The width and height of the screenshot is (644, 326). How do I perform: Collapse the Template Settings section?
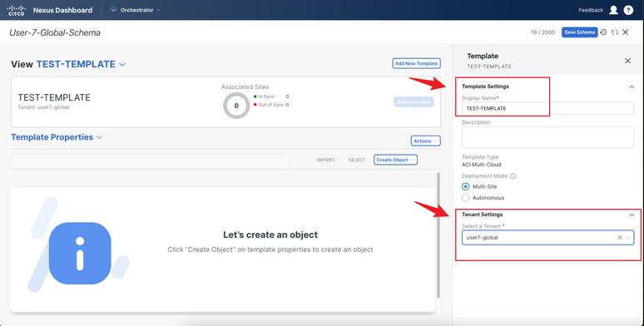click(x=632, y=86)
